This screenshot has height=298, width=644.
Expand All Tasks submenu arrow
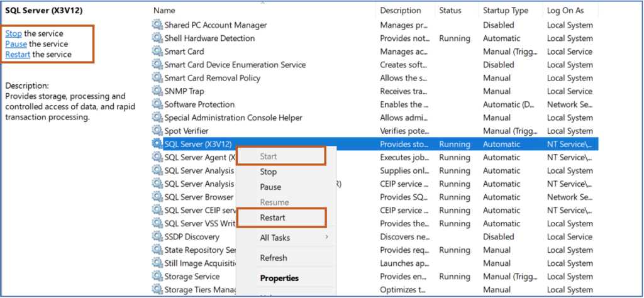327,237
